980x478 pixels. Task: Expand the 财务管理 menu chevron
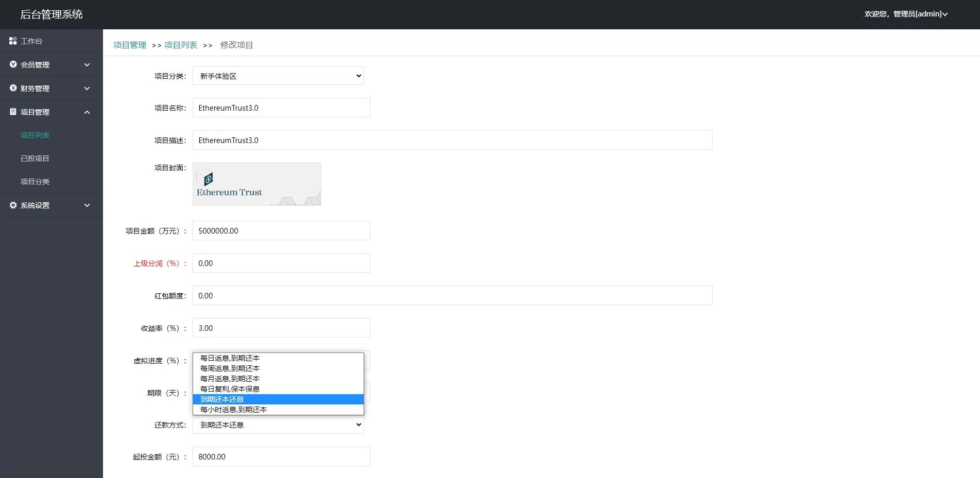[87, 88]
